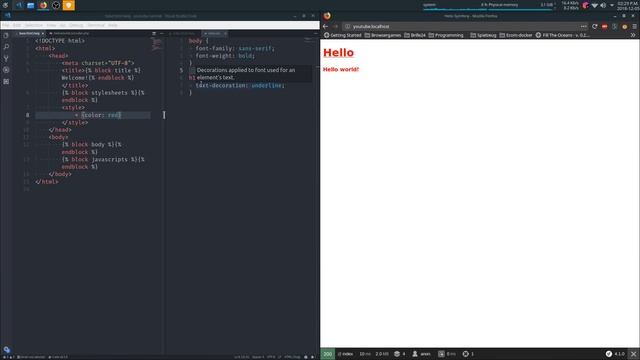640x360 pixels.
Task: Launch VS Code from the top panel
Action: [19, 5]
